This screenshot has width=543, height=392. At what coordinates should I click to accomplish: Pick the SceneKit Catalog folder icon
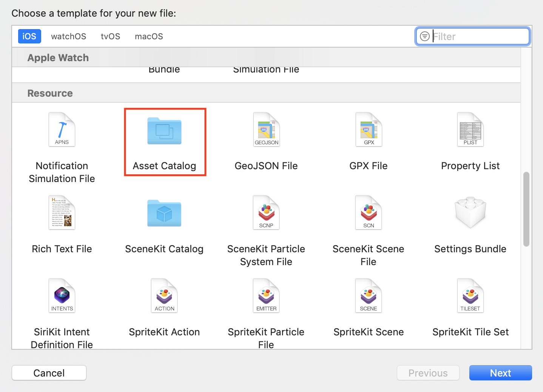164,213
